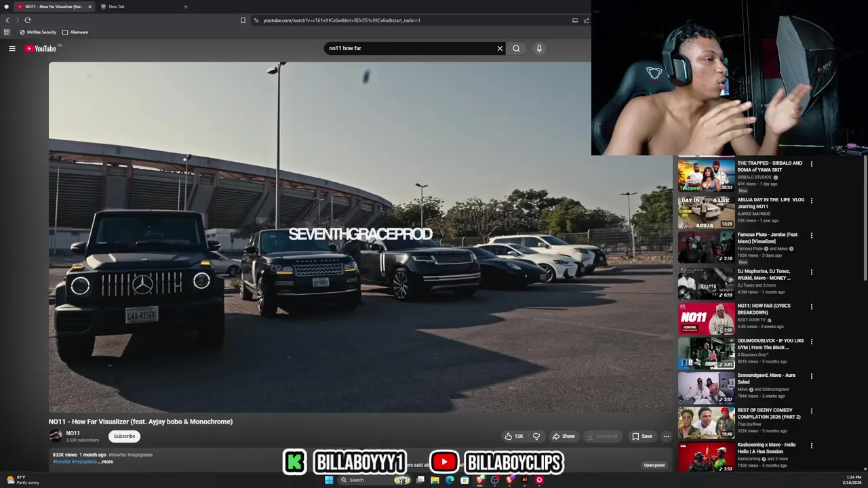Open options menu for ODUMODUBLVCK video

811,342
